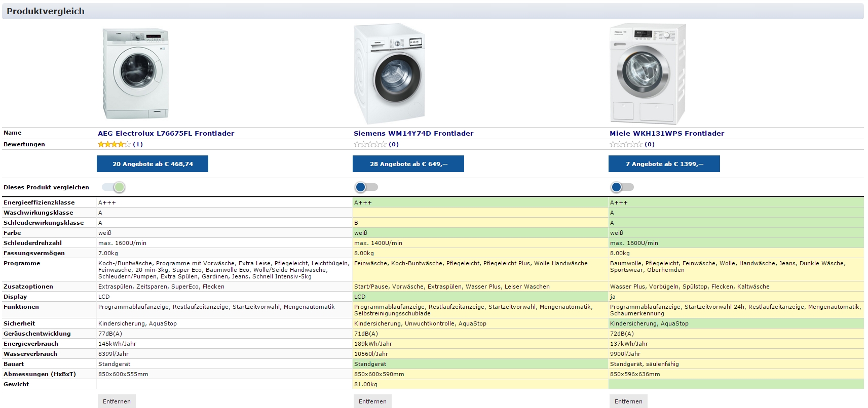
Task: Select the Schleuderdrehzahl row label
Action: pyautogui.click(x=32, y=243)
